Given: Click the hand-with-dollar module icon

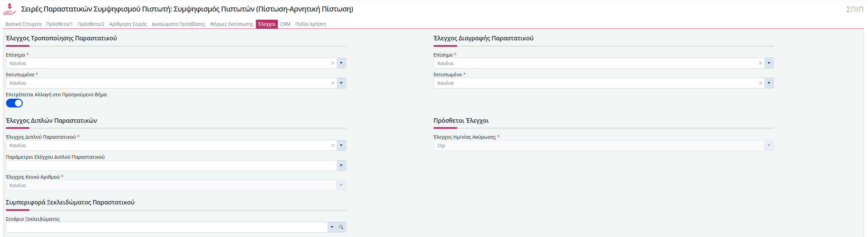Looking at the screenshot, I should (x=10, y=9).
